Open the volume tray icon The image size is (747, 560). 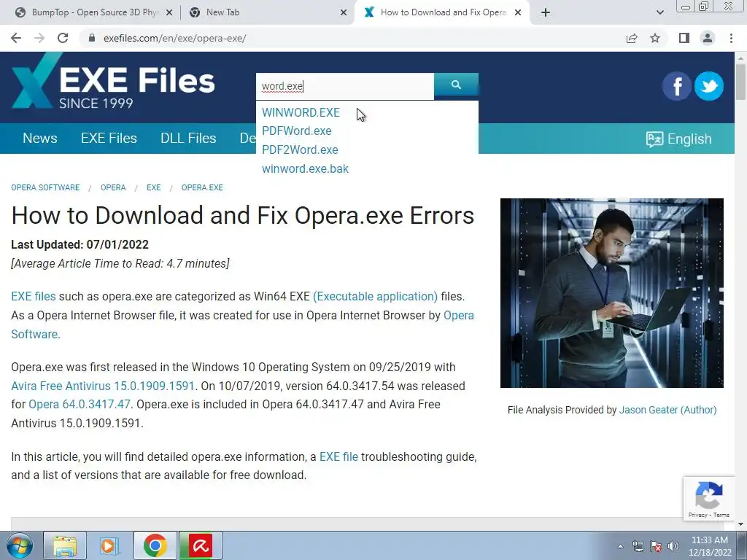673,546
